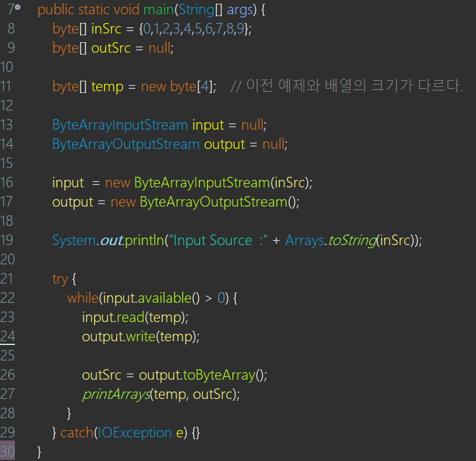Viewport: 476px width, 461px height.
Task: Click 'Arrays' class on line 19
Action: pos(305,240)
